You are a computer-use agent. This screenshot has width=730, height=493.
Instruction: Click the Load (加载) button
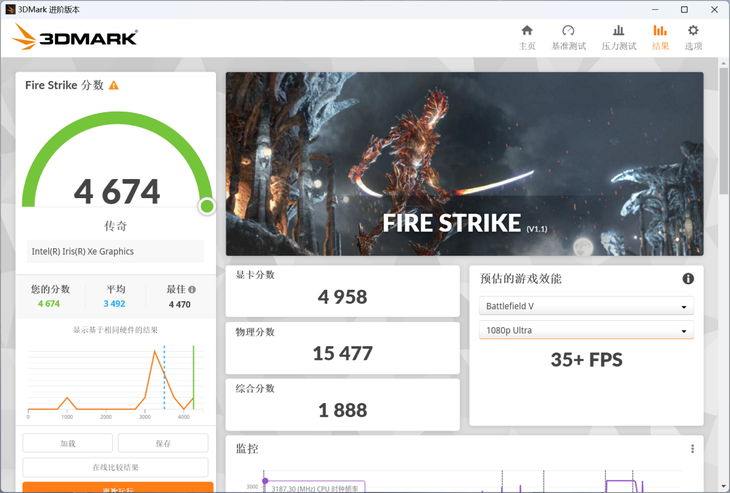tap(68, 443)
